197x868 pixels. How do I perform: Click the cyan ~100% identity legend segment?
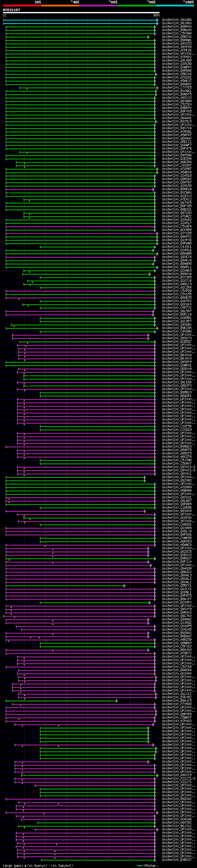[175, 6]
